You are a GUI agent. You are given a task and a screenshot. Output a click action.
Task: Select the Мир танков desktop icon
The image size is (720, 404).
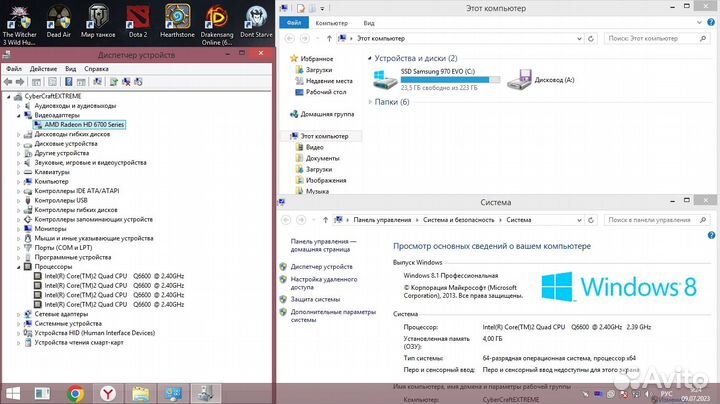(x=98, y=22)
